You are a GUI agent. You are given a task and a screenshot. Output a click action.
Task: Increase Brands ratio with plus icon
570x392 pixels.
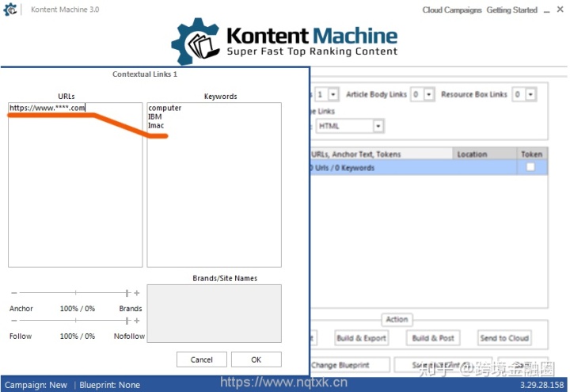point(137,293)
